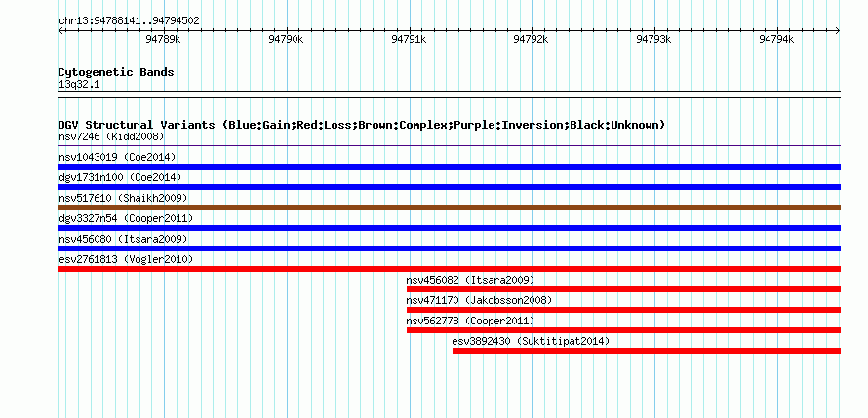868x418 pixels.
Task: Click nsv1043019 (Coe2014) variant label
Action: click(x=117, y=157)
